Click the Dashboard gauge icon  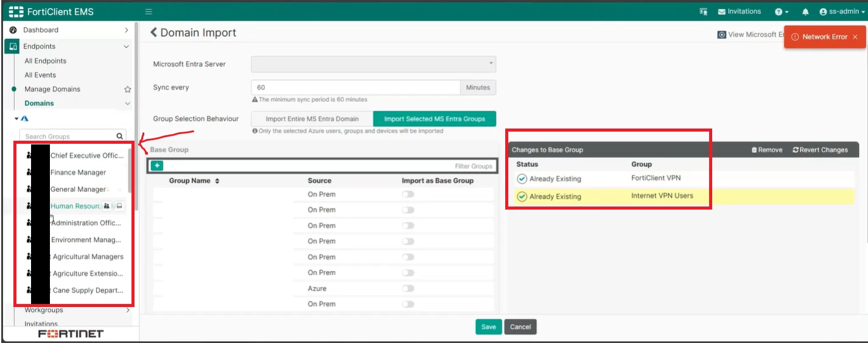click(13, 30)
